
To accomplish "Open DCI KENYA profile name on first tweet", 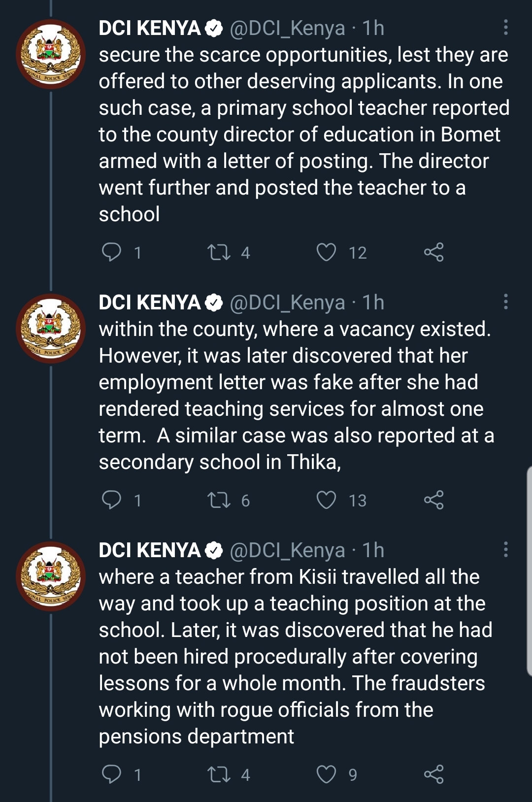I will point(149,28).
